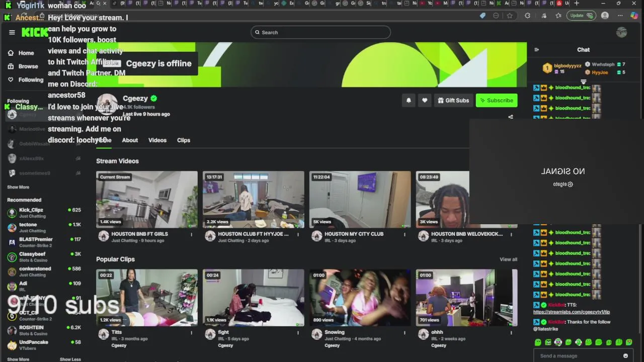Switch to the About tab
The image size is (644, 362).
[x=130, y=140]
